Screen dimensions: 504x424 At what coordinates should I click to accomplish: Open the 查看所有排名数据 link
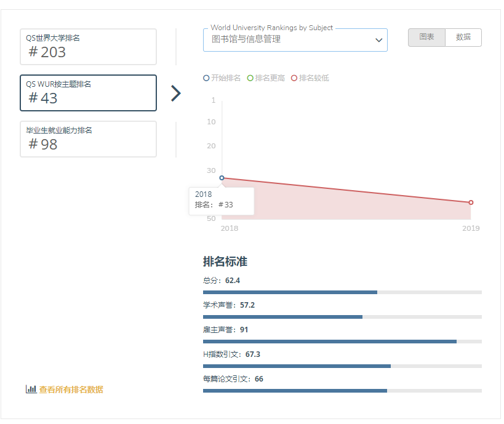pos(71,390)
